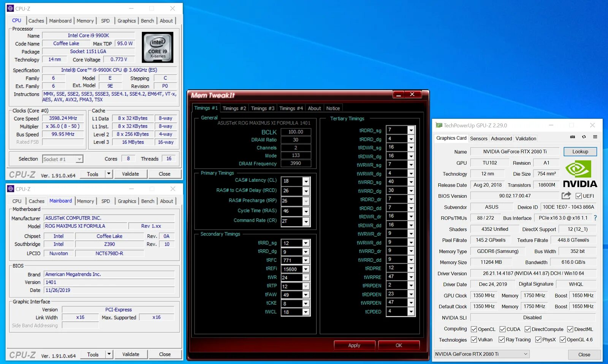Open the Sensors tab in GPU-Z

click(478, 139)
